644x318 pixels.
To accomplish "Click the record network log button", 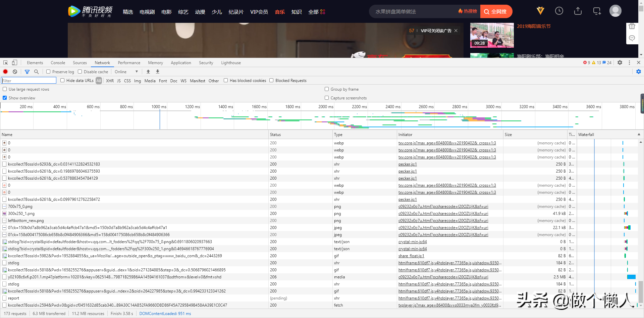I will pyautogui.click(x=5, y=72).
